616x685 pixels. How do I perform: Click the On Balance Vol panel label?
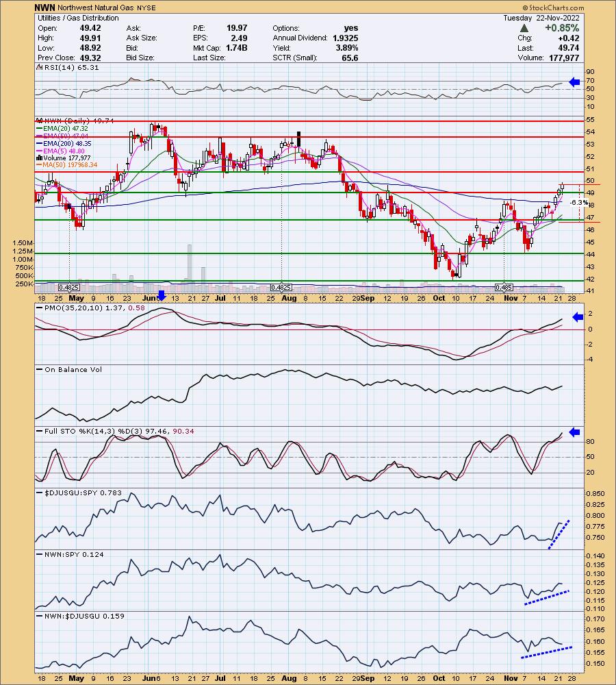(73, 370)
